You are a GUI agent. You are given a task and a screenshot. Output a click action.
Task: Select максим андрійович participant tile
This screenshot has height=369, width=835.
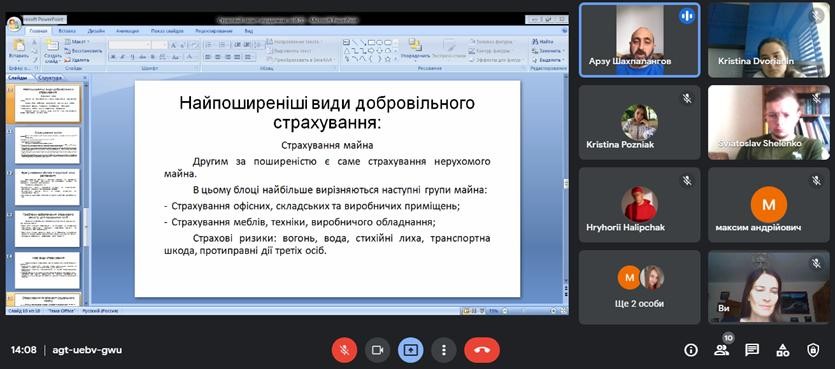[x=769, y=205]
